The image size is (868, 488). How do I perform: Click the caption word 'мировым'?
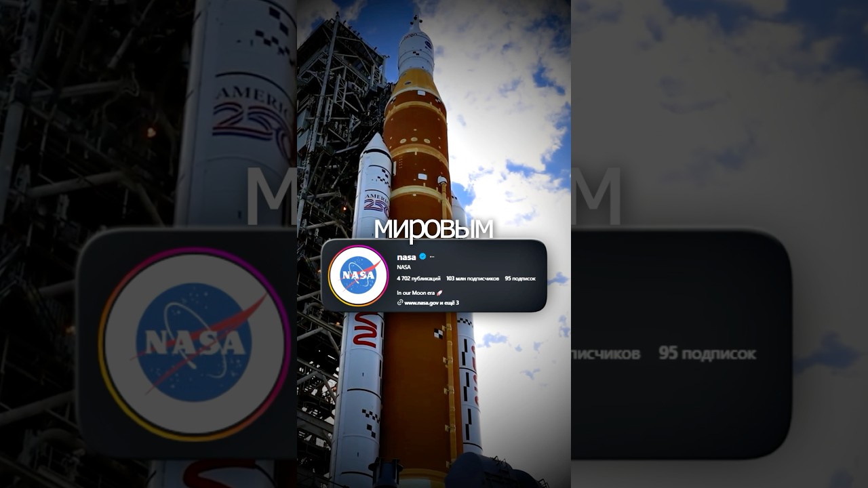pyautogui.click(x=433, y=229)
